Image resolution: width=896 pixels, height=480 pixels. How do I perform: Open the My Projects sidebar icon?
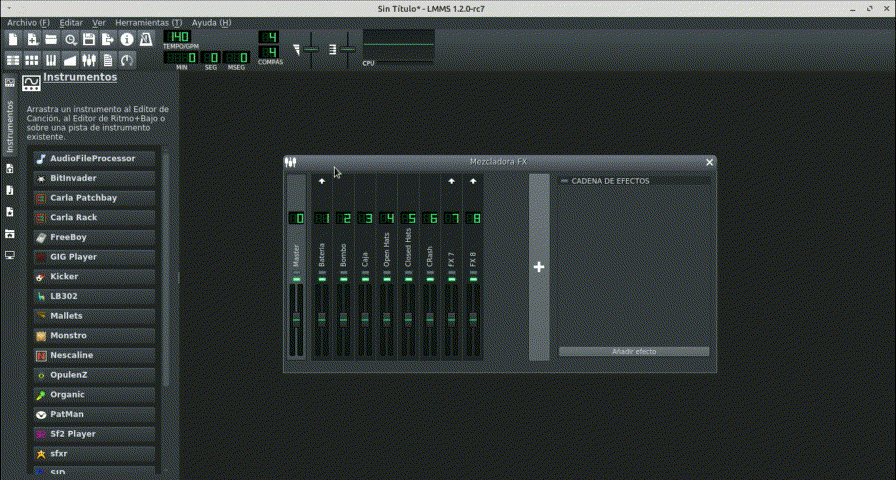(10, 169)
